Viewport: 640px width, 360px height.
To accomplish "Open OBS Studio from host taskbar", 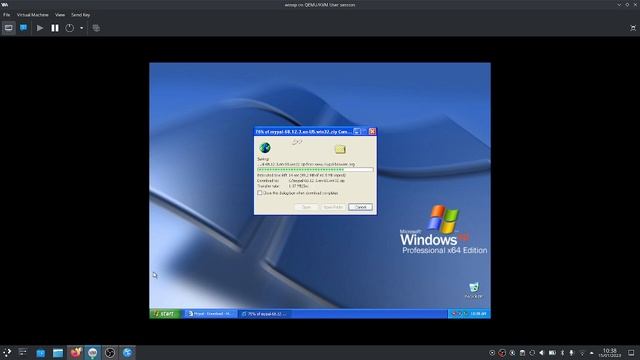I will tap(110, 353).
